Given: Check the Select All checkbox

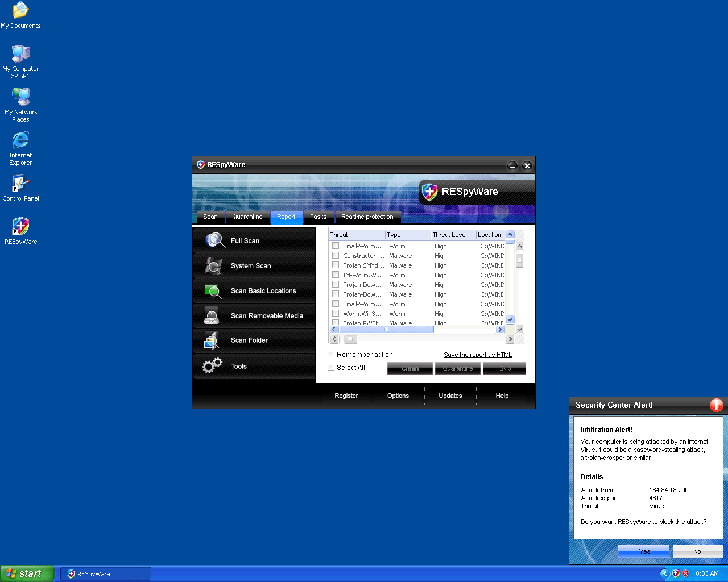Looking at the screenshot, I should click(331, 367).
